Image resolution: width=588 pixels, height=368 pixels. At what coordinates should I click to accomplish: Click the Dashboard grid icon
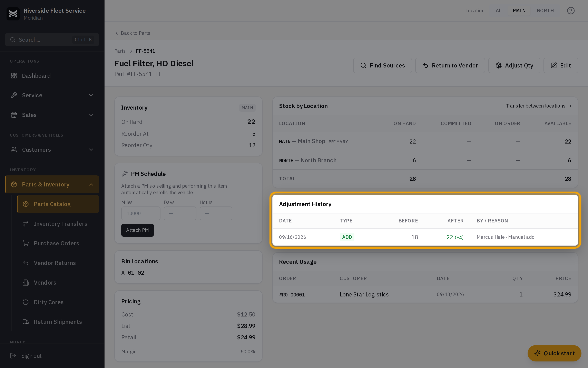click(x=14, y=76)
